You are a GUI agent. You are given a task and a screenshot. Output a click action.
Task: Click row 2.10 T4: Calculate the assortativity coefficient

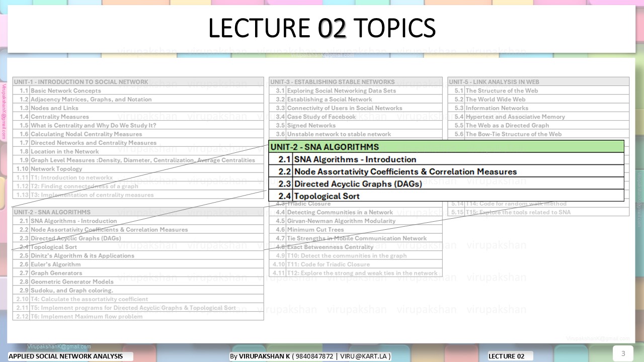click(x=138, y=299)
